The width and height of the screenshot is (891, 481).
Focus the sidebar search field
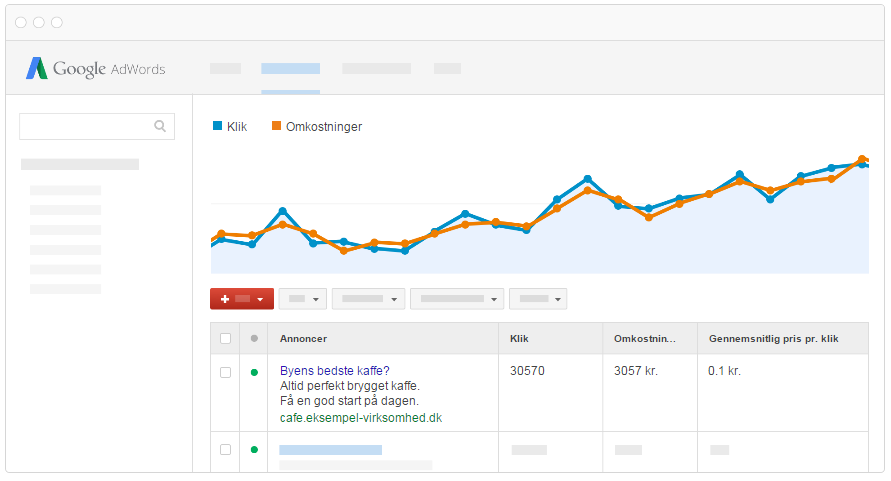(x=97, y=126)
